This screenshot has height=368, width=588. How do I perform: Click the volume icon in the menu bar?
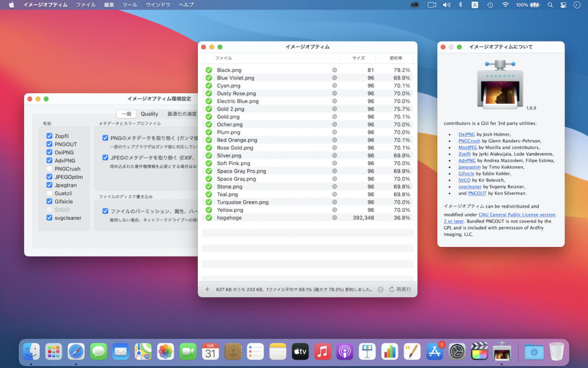click(446, 5)
